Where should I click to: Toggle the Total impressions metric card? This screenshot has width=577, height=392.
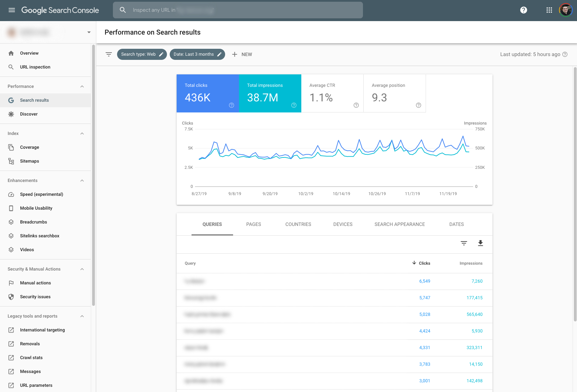pyautogui.click(x=270, y=93)
